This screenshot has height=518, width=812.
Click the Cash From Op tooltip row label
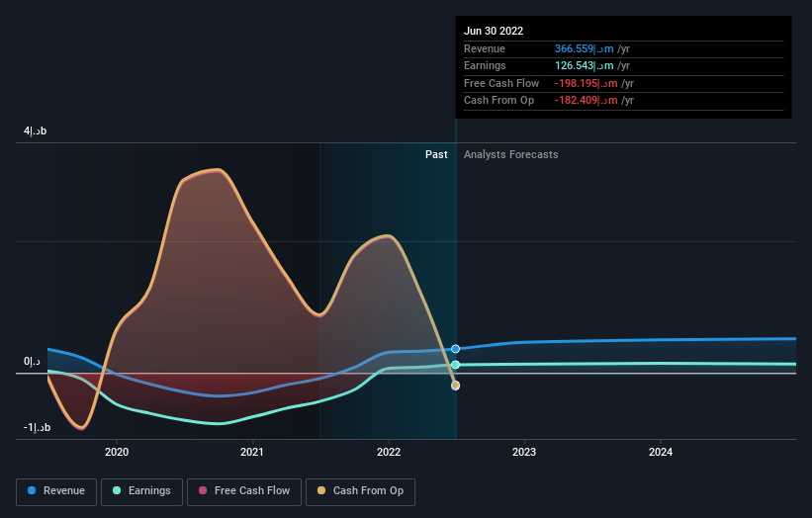(498, 101)
